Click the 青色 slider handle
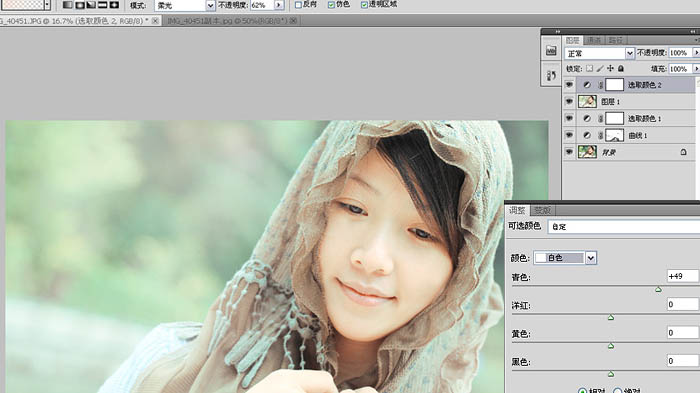This screenshot has height=393, width=700. point(658,290)
